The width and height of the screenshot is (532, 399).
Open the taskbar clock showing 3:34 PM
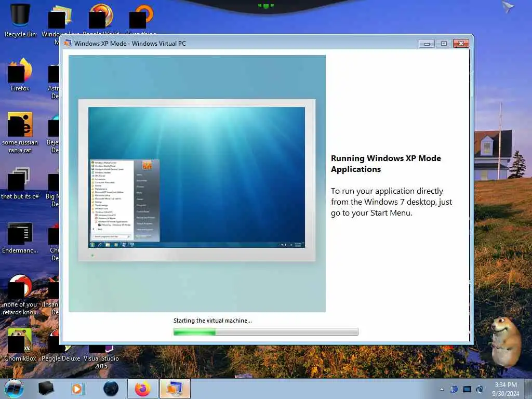point(506,389)
